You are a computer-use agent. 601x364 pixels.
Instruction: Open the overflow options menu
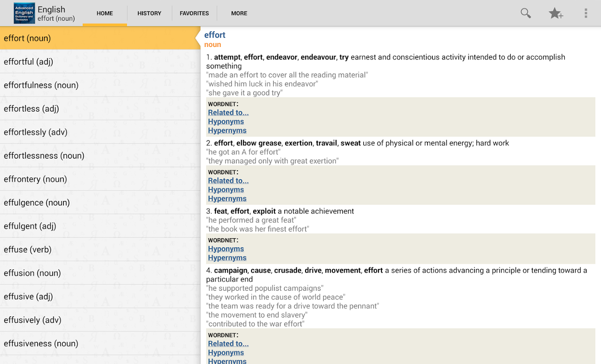(586, 13)
